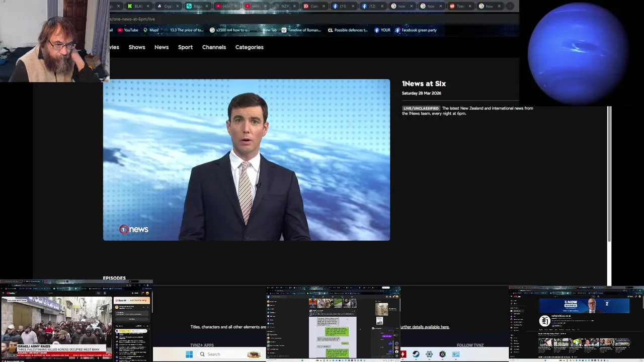Open the Maps bookmark
Image resolution: width=644 pixels, height=362 pixels.
[151, 30]
